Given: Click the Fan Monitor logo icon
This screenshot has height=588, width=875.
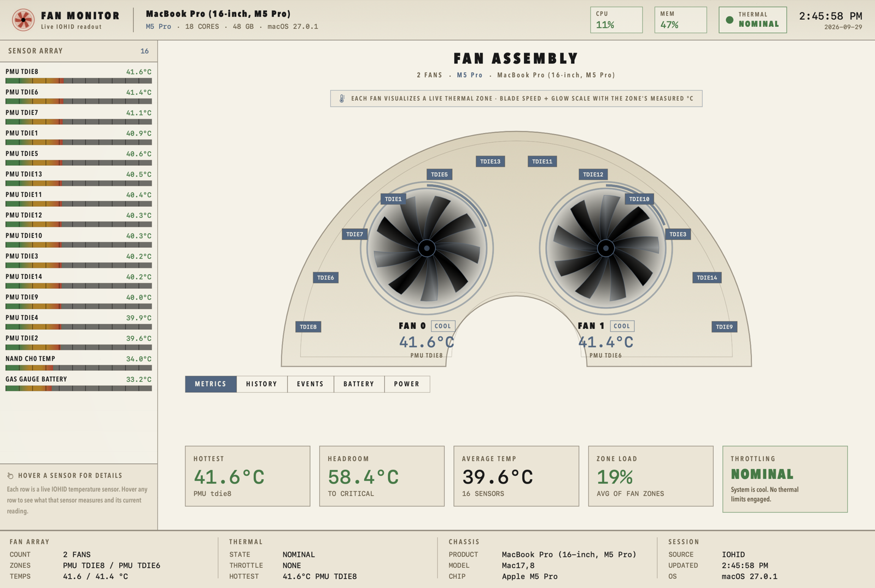Looking at the screenshot, I should tap(23, 20).
